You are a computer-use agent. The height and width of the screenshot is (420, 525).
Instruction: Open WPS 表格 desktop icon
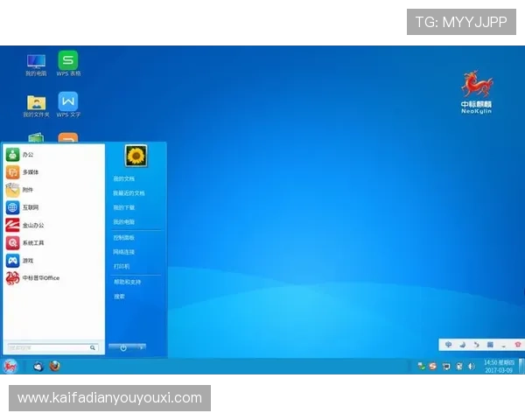point(67,62)
